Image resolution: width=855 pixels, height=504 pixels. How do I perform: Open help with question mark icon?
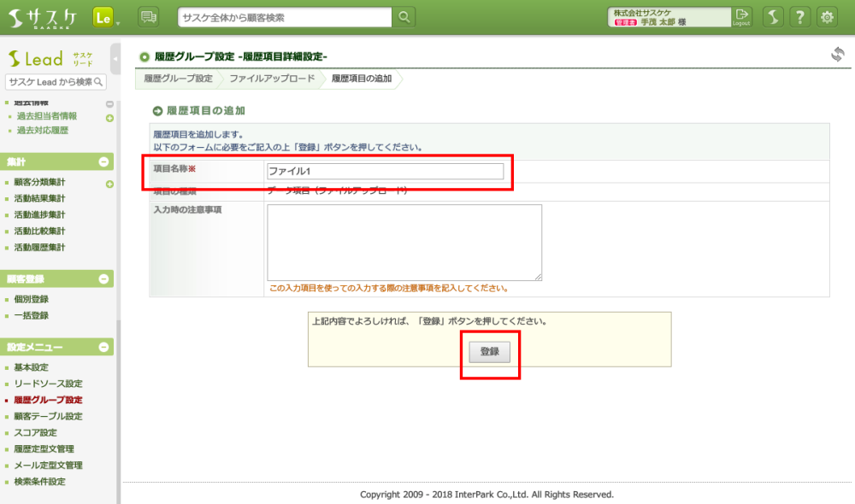coord(799,17)
